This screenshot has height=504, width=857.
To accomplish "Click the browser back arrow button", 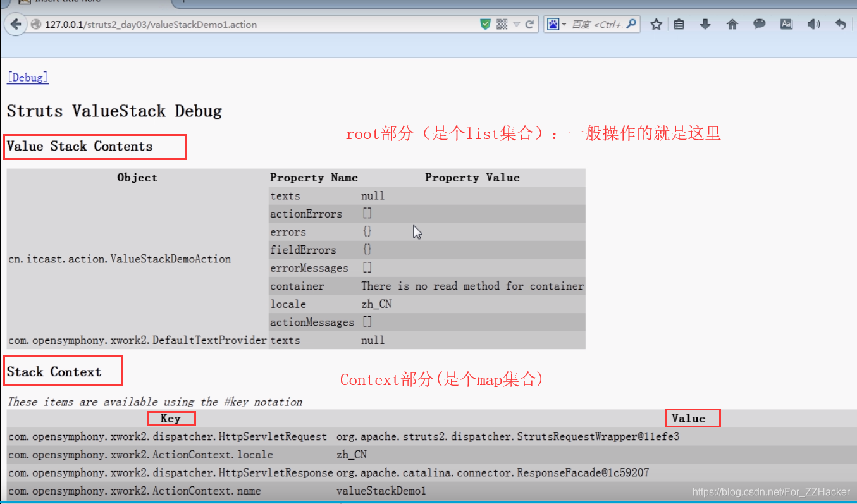I will (16, 25).
